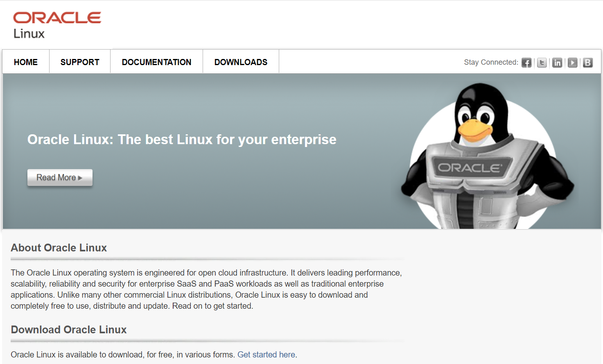Click the 'Linux' wordmark under the Oracle logo
603x364 pixels.
(x=29, y=34)
